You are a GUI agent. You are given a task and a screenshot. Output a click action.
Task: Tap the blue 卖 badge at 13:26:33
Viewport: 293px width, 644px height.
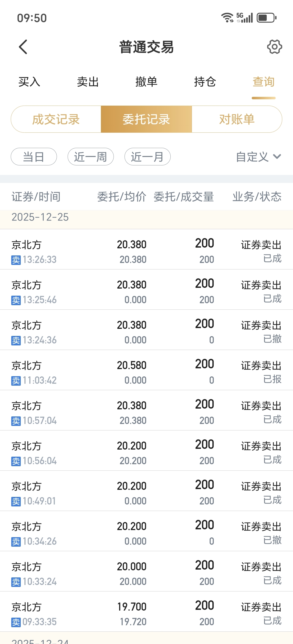(16, 260)
